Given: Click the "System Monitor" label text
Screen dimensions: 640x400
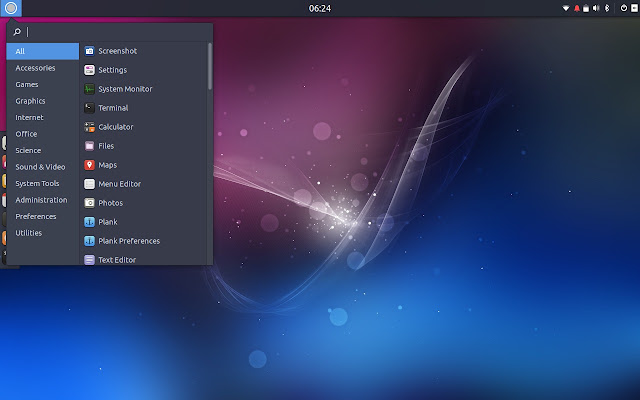Looking at the screenshot, I should pos(125,89).
